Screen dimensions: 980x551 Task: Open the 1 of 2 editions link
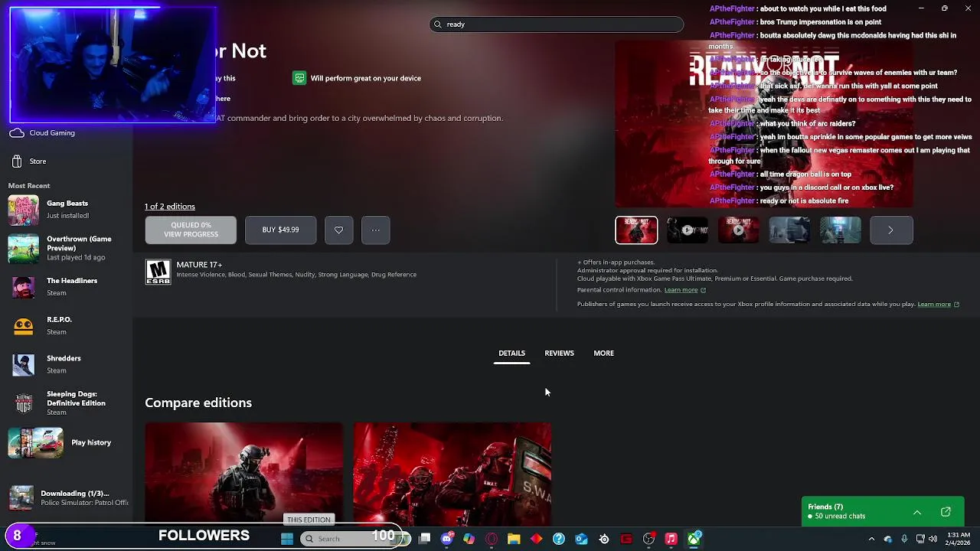click(170, 207)
